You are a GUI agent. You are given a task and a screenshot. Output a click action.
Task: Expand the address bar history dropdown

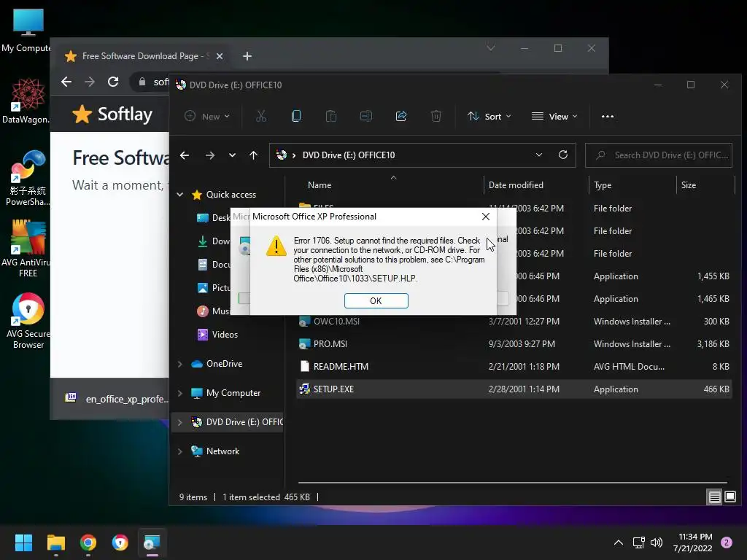click(x=539, y=155)
